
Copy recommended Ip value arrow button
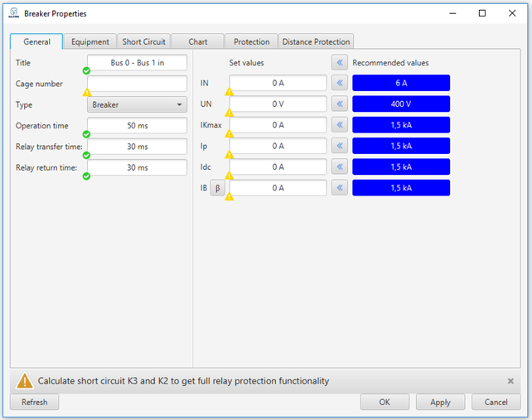click(x=339, y=146)
